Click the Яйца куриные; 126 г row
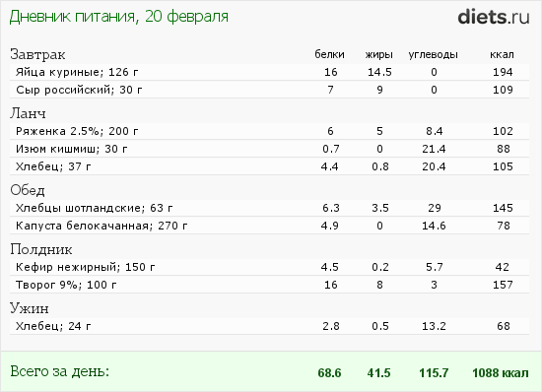Image resolution: width=542 pixels, height=392 pixels. click(x=269, y=72)
